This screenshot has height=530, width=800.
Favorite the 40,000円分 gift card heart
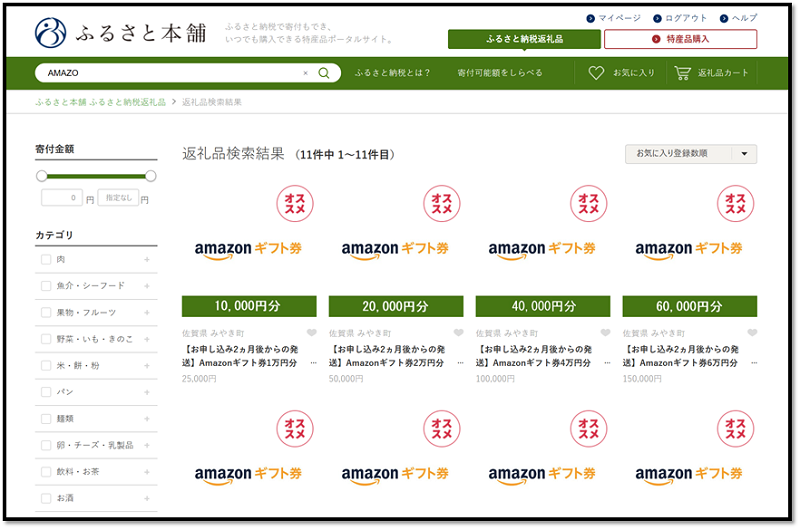tap(605, 333)
